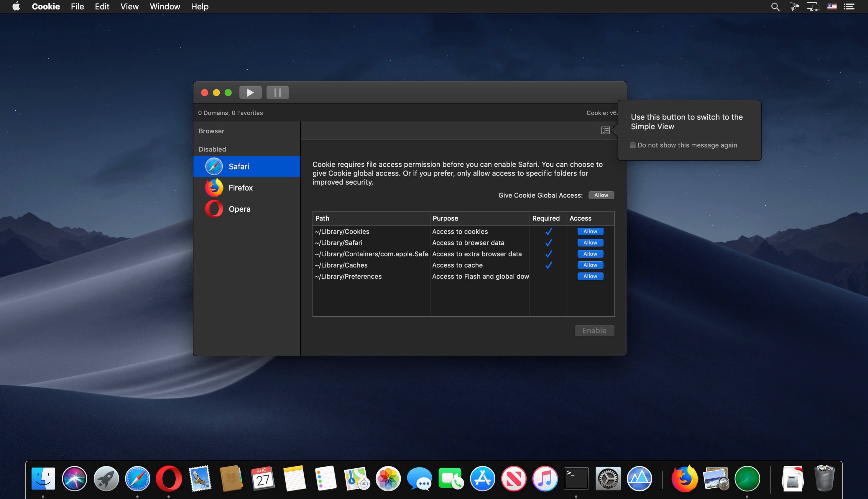Open System Preferences in the Dock
868x499 pixels.
[x=608, y=478]
